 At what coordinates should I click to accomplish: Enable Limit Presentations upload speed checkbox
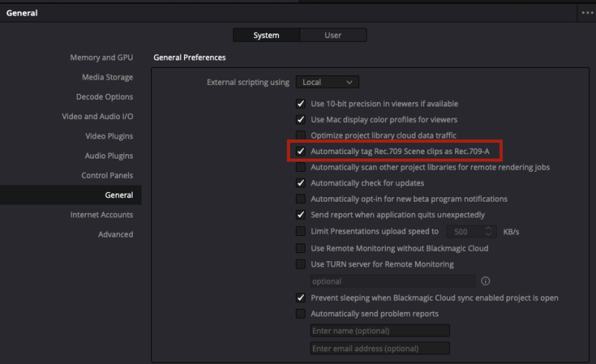pos(301,232)
